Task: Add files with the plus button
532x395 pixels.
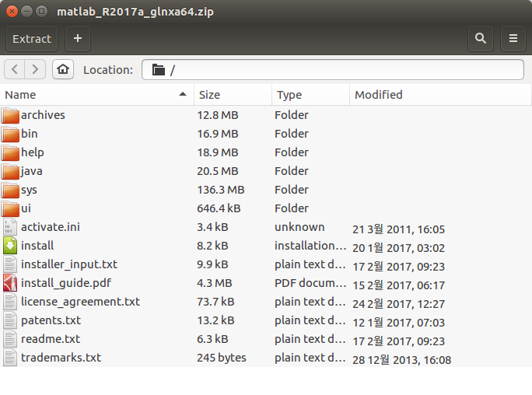Action: click(78, 39)
